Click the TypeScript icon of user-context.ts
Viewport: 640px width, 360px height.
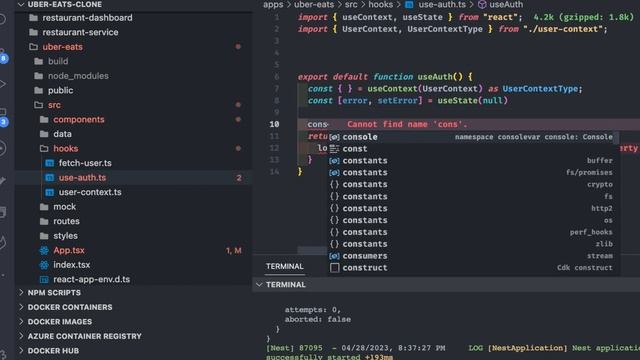[49, 192]
